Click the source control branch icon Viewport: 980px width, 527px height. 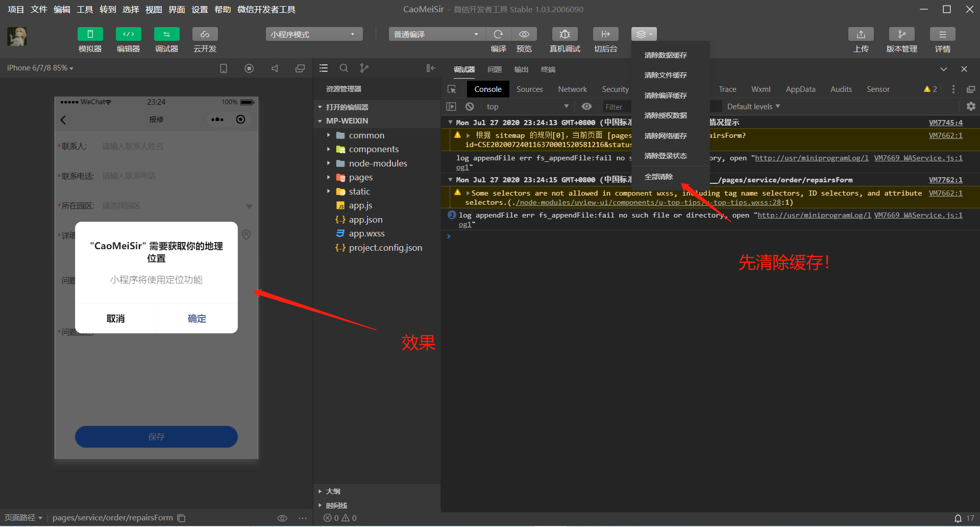(x=364, y=68)
